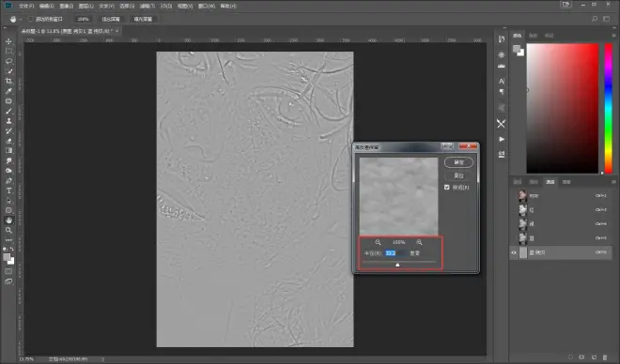Click the radius value input field
Screen dimensions: 620x364
395,253
